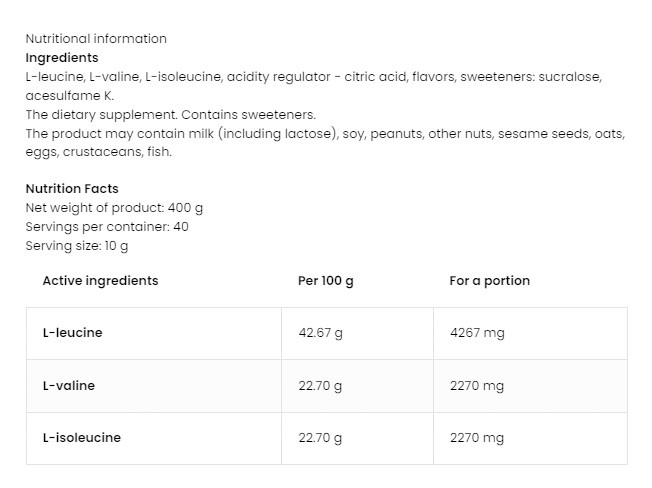652x488 pixels.
Task: Click the "Nutritional information" heading text
Action: point(96,39)
